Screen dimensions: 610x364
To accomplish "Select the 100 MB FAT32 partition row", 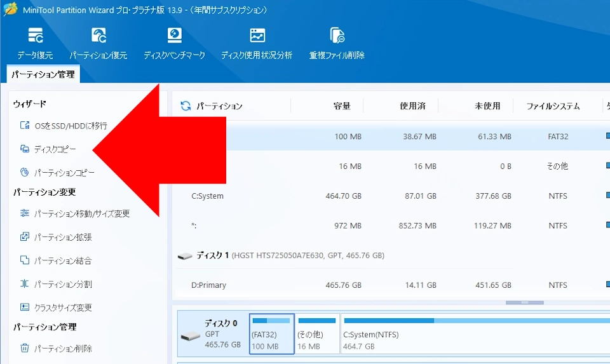I will tap(391, 137).
